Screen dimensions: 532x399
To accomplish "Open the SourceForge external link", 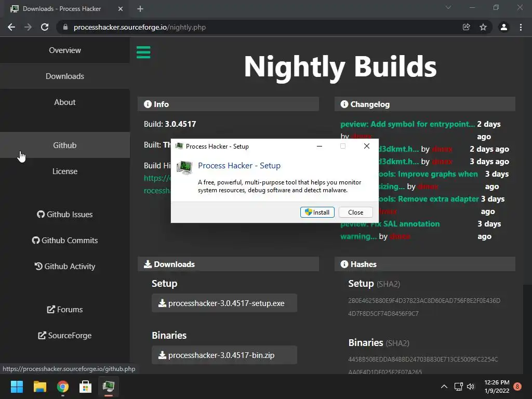I will pyautogui.click(x=65, y=336).
